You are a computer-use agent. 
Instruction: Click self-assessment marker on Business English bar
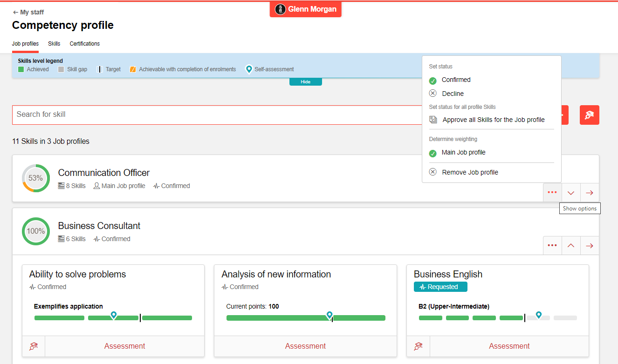pyautogui.click(x=539, y=315)
